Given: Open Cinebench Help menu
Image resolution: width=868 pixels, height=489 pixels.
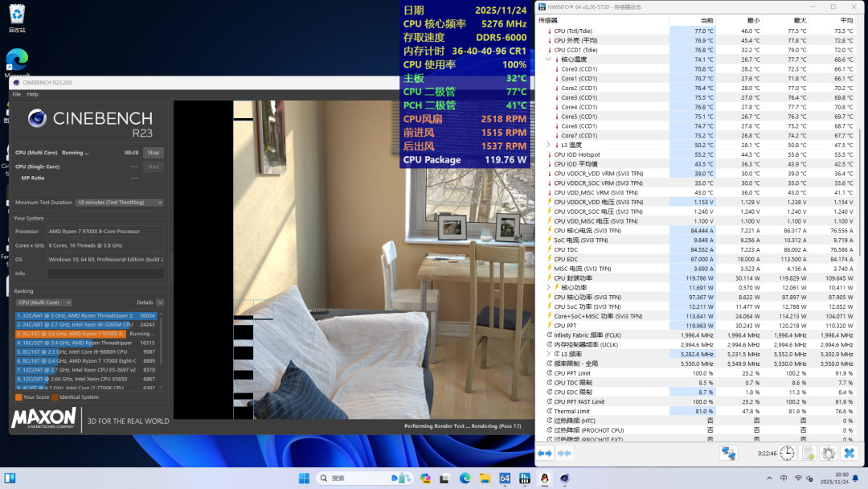Looking at the screenshot, I should point(33,94).
